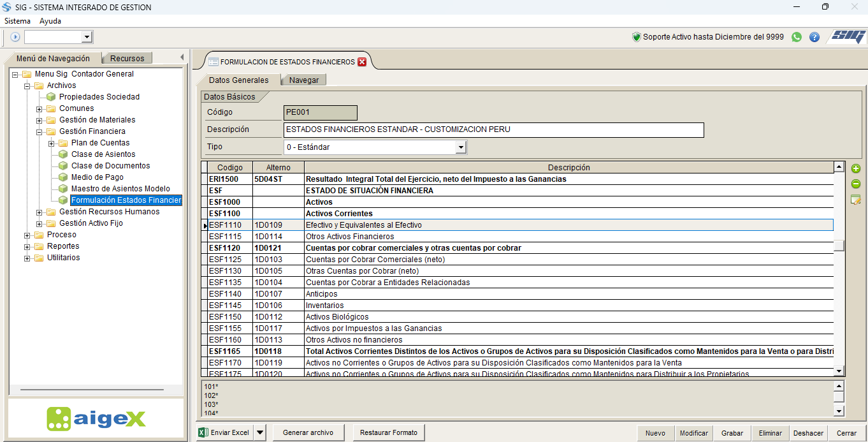Viewport: 868px width, 442px height.
Task: Click the accounts list scroll up arrow
Action: click(839, 386)
